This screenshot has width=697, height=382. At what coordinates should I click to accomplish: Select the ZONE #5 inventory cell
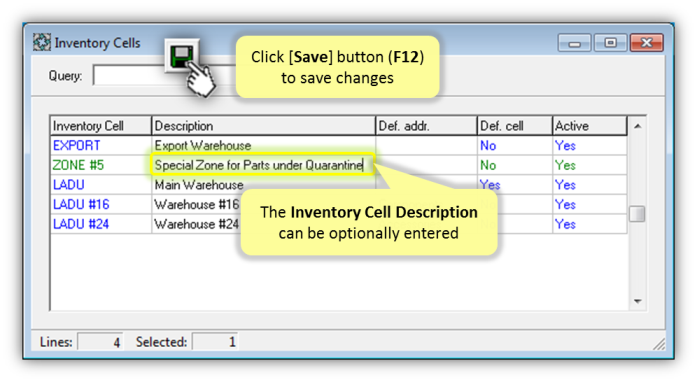point(101,165)
